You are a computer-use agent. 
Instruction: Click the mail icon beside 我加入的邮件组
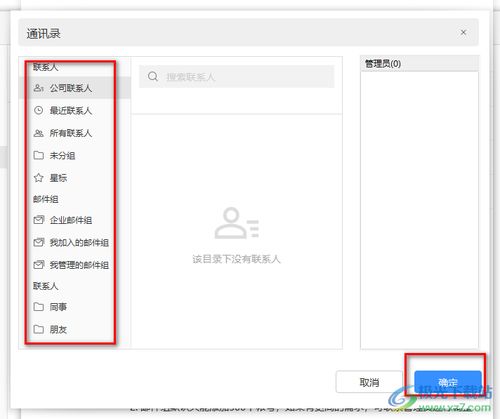[39, 242]
